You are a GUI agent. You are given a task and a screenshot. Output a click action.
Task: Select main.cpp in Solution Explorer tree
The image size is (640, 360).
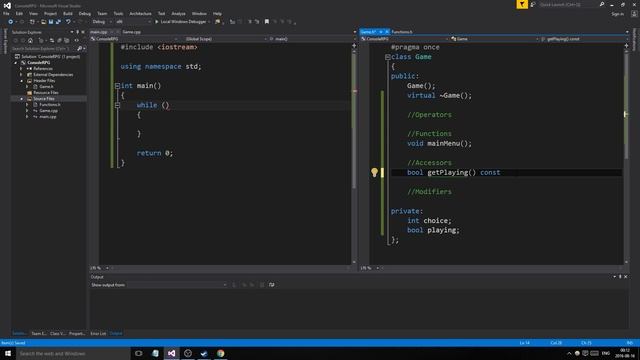(x=48, y=117)
